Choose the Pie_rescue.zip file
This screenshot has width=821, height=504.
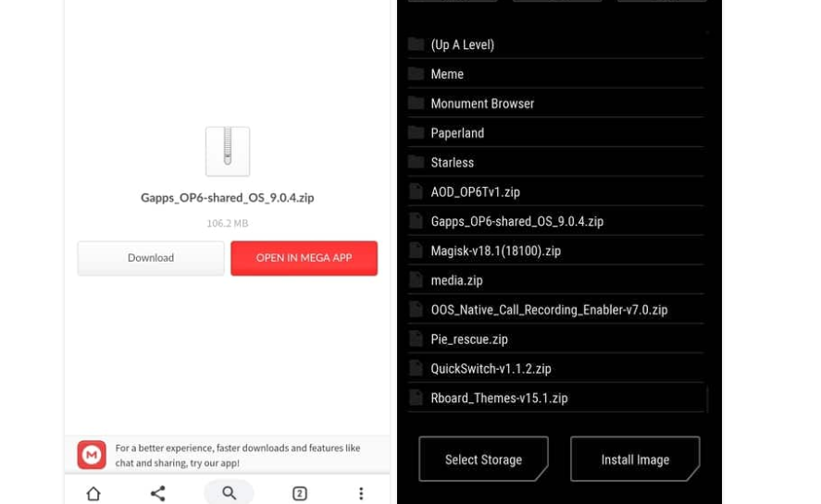[x=469, y=339]
